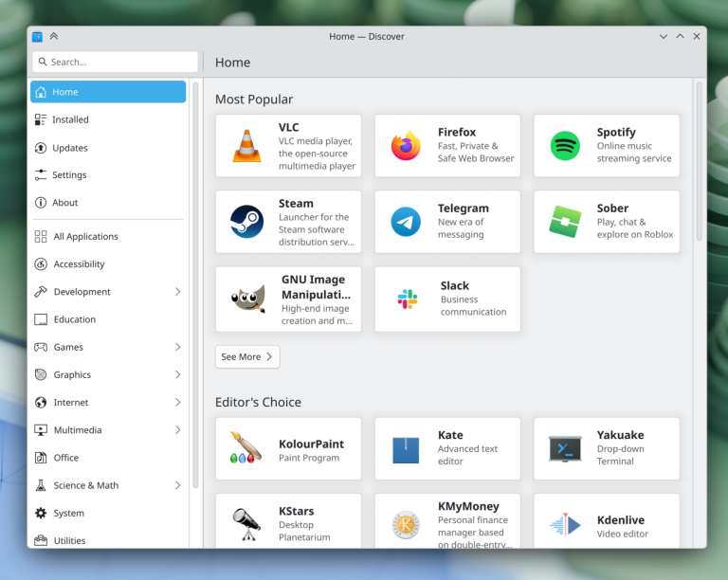Click the Installed grid icon in sidebar

(x=41, y=119)
